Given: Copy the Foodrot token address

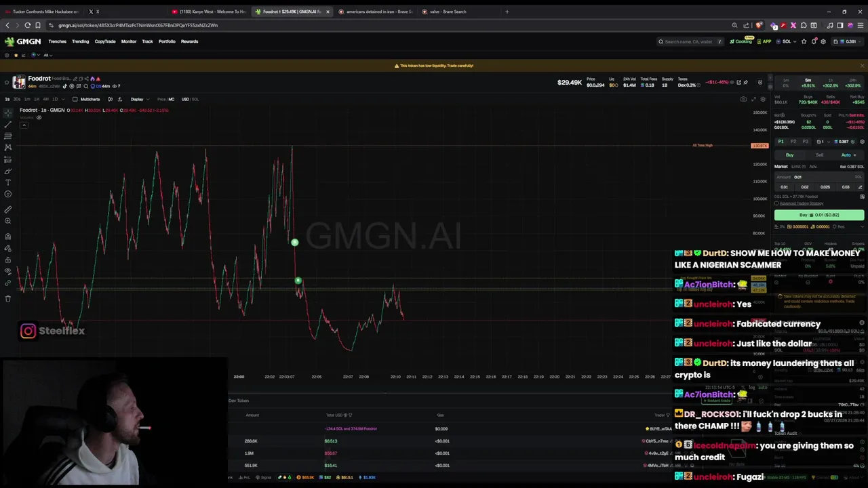Looking at the screenshot, I should pos(81,79).
